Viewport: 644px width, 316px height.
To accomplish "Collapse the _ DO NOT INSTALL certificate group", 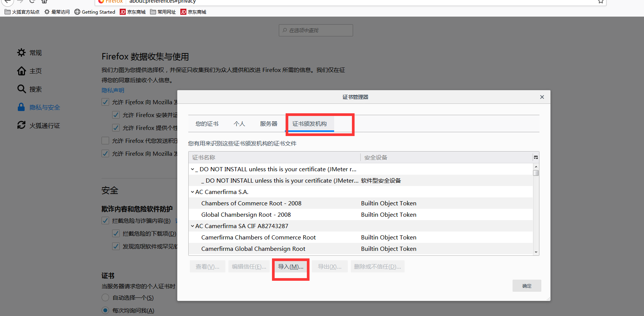I will pos(192,169).
